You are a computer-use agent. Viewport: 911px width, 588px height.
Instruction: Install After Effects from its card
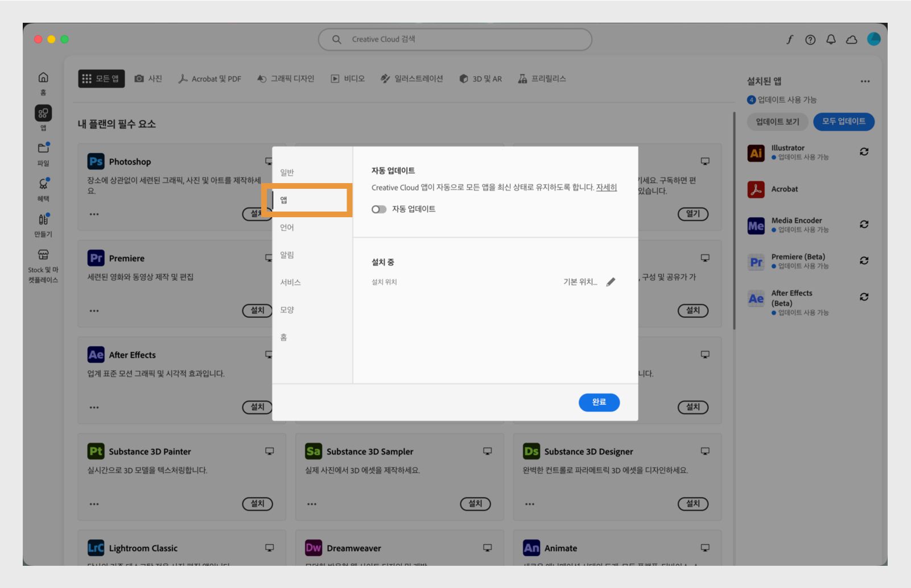(x=258, y=407)
